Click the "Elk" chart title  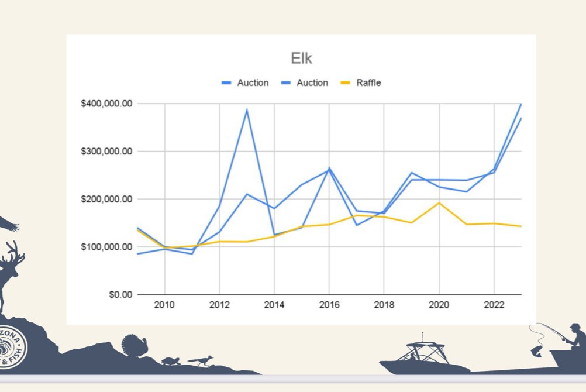coord(301,59)
